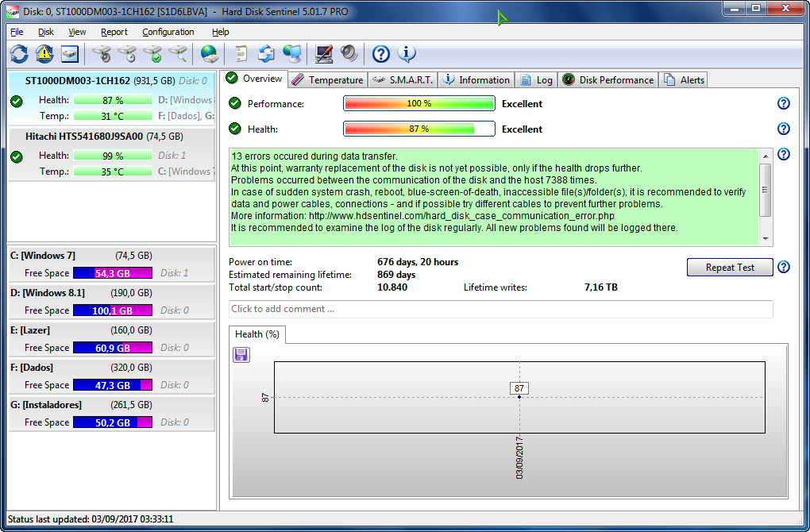Click the globe with monitor toolbar icon
The height and width of the screenshot is (532, 810).
(x=292, y=54)
